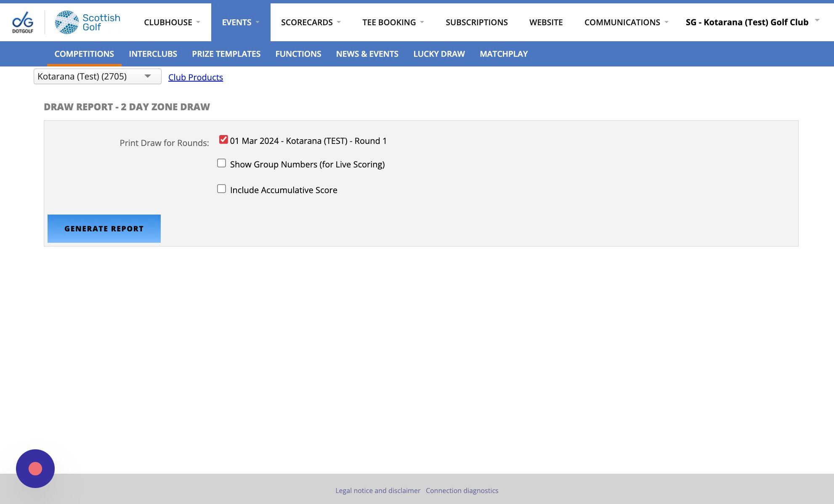Image resolution: width=834 pixels, height=504 pixels.
Task: Click the DotGolf logo icon
Action: (23, 22)
